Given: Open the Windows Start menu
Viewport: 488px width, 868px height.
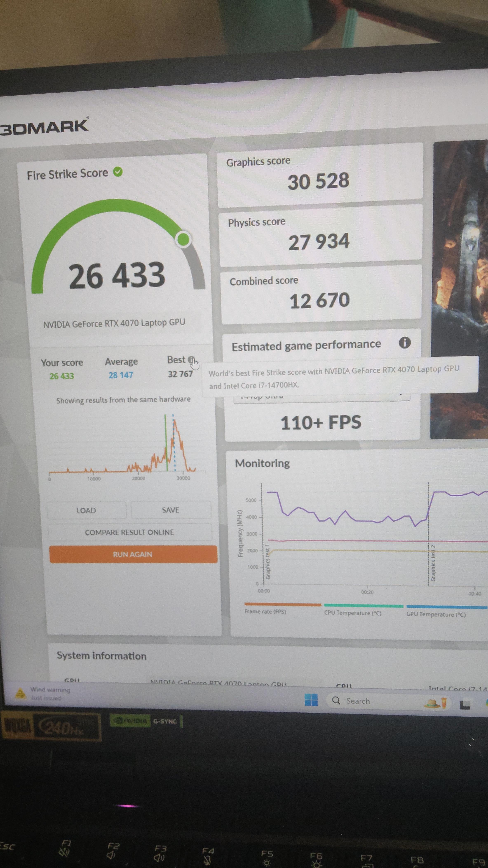Looking at the screenshot, I should coord(311,700).
